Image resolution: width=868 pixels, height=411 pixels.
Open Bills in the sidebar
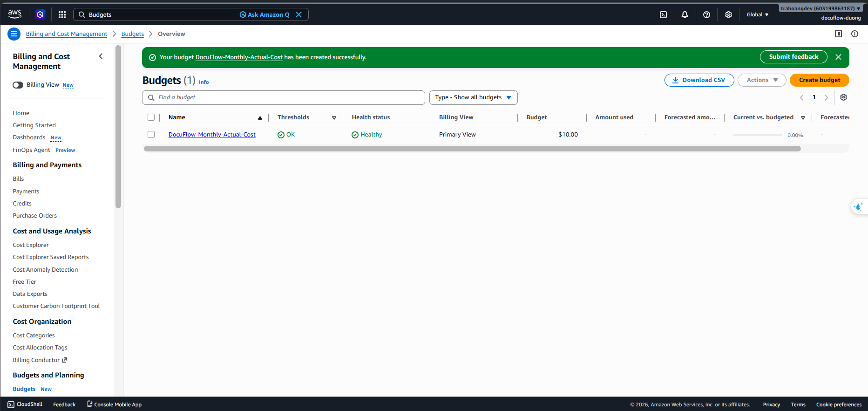[18, 179]
